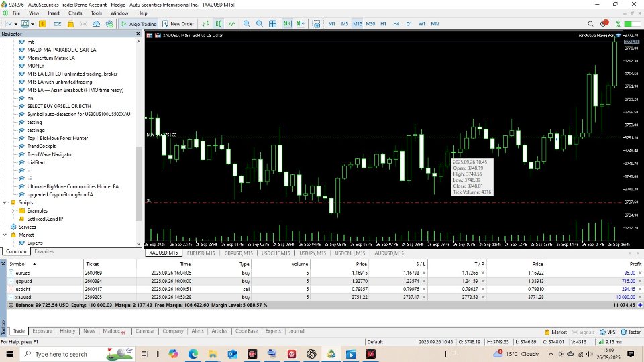Zoom out on the chart
Screen dimensions: 644x362
tap(260, 24)
